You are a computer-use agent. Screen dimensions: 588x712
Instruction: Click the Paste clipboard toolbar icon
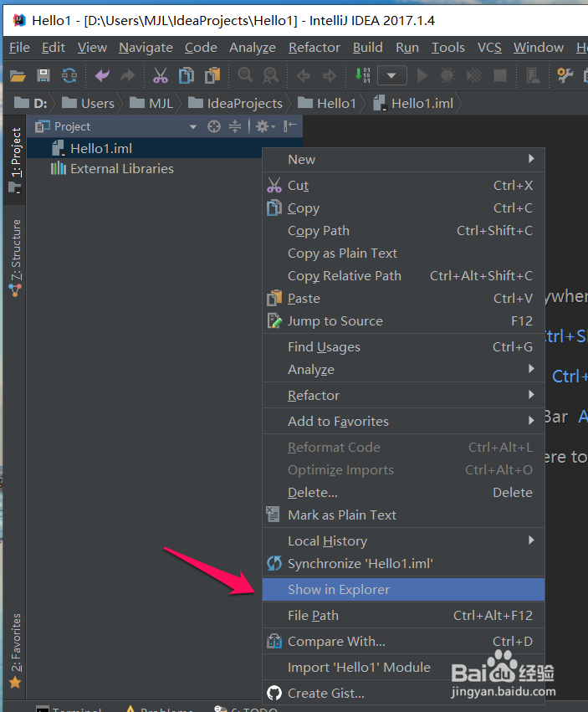tap(212, 75)
